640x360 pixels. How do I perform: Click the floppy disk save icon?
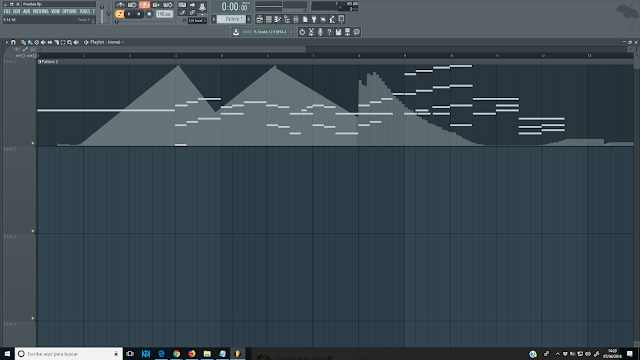tap(338, 32)
